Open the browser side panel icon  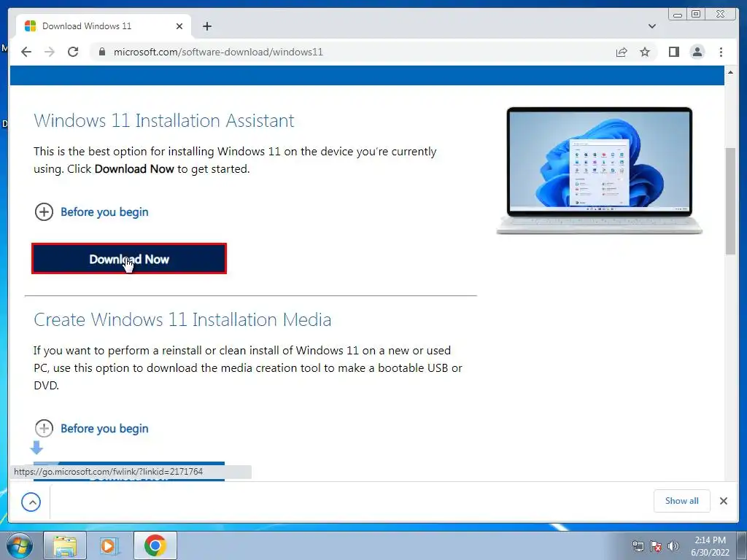(673, 52)
